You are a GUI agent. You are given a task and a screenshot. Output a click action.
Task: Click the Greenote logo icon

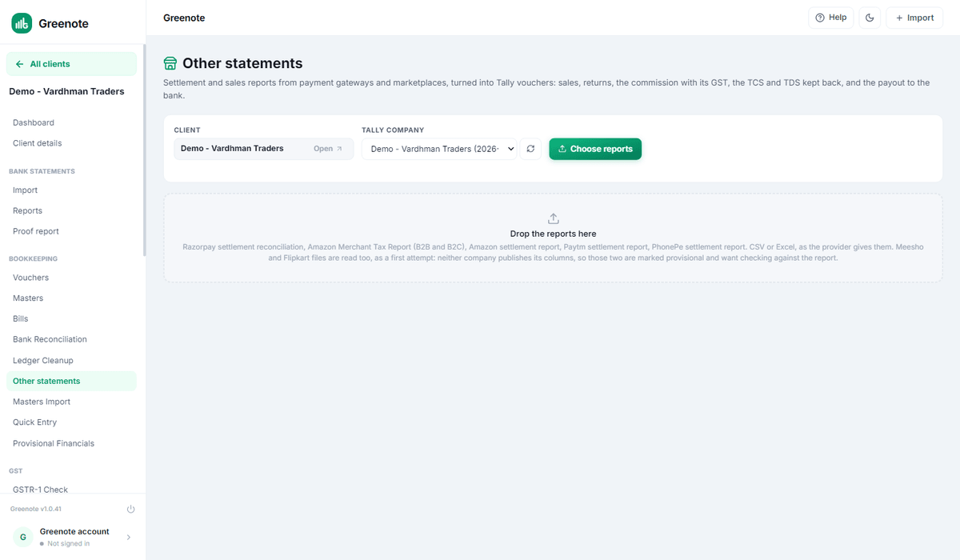click(x=22, y=23)
